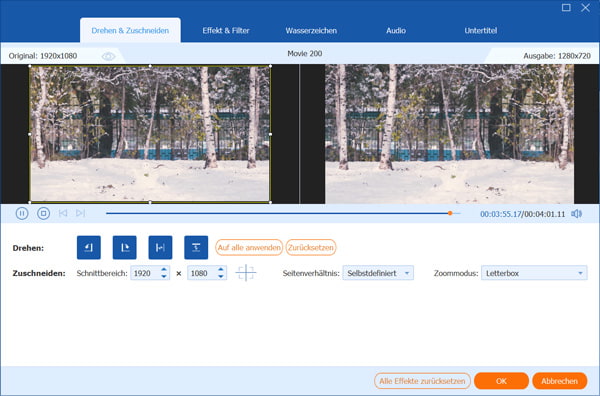Jump to next frame
The height and width of the screenshot is (396, 600).
(80, 213)
